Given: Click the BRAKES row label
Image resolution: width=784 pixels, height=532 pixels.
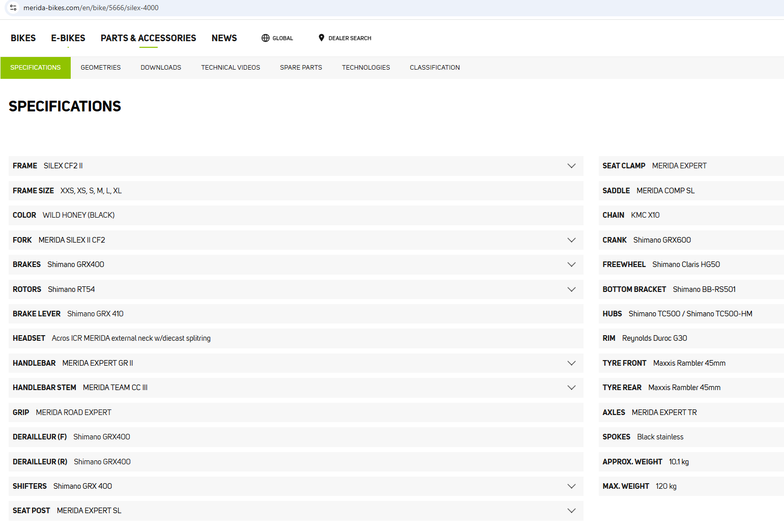Looking at the screenshot, I should (x=27, y=264).
